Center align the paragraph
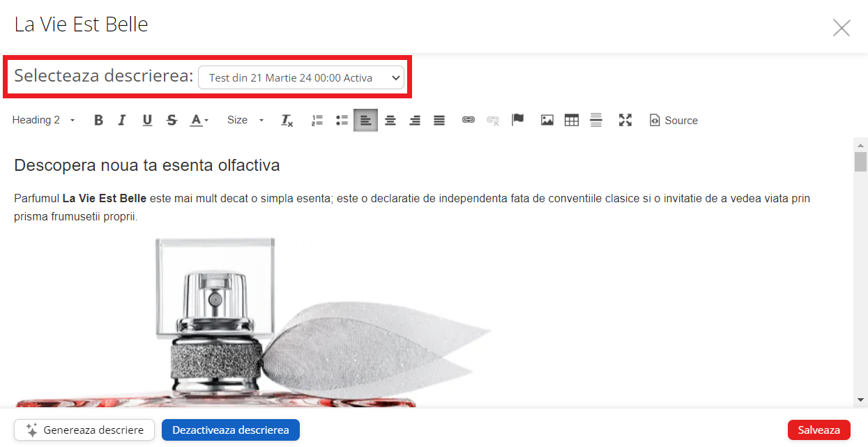Screen dimensions: 868x447 [390, 121]
